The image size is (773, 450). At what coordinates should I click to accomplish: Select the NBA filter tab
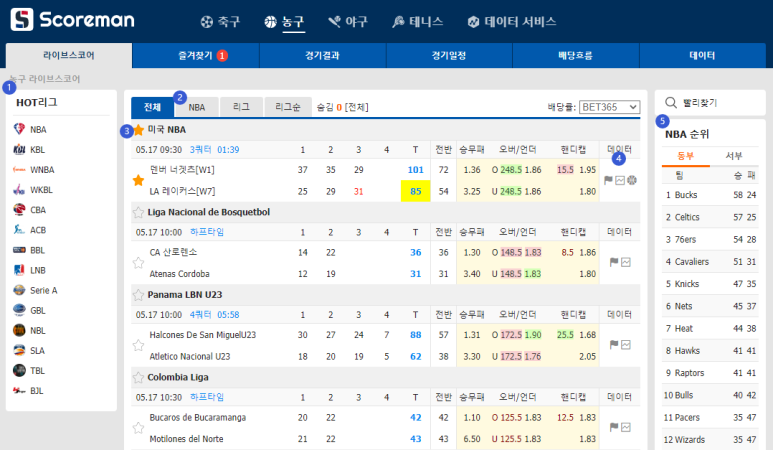tap(196, 107)
